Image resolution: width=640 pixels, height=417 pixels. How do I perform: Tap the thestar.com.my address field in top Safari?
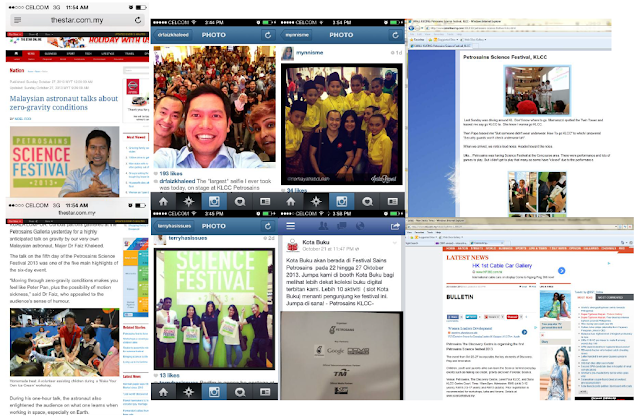point(77,20)
